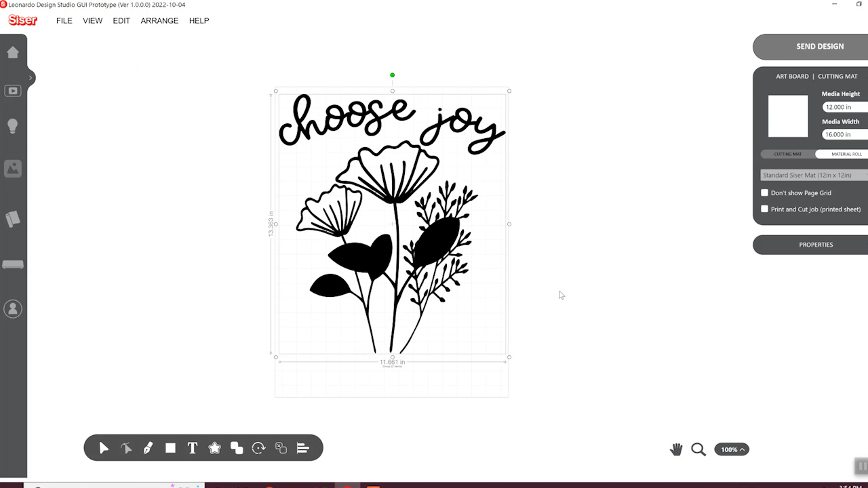Open the Align tool in bottom toolbar

(303, 448)
